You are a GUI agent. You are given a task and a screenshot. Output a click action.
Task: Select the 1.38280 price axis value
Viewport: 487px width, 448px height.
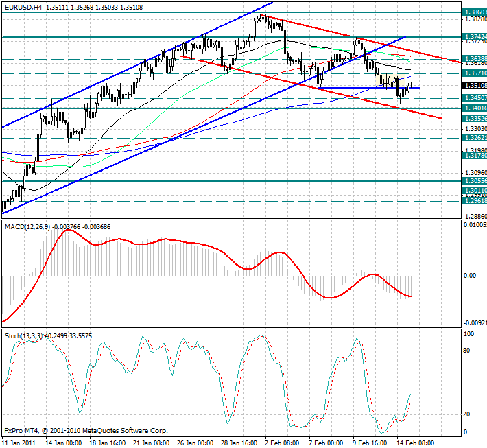(475, 19)
